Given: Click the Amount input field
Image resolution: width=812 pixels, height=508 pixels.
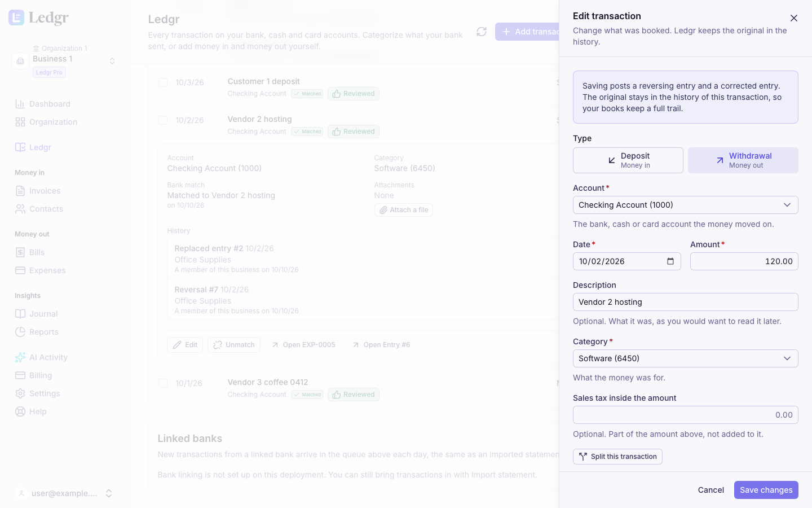Looking at the screenshot, I should [744, 261].
